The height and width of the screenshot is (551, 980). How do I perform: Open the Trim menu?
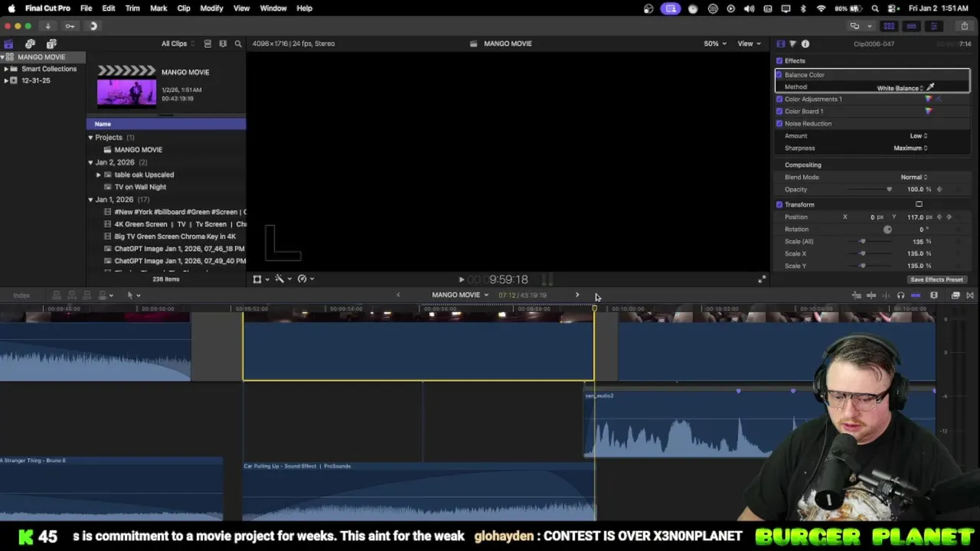coord(132,8)
